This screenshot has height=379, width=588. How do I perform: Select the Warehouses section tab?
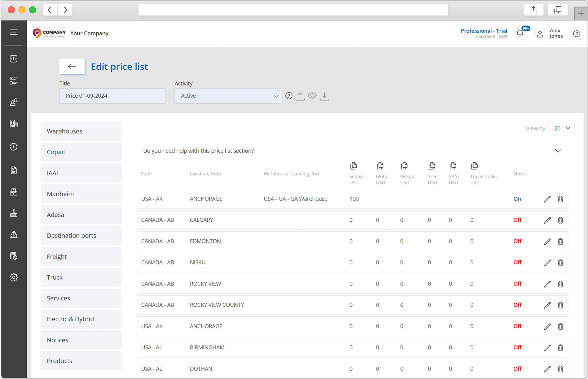(81, 131)
